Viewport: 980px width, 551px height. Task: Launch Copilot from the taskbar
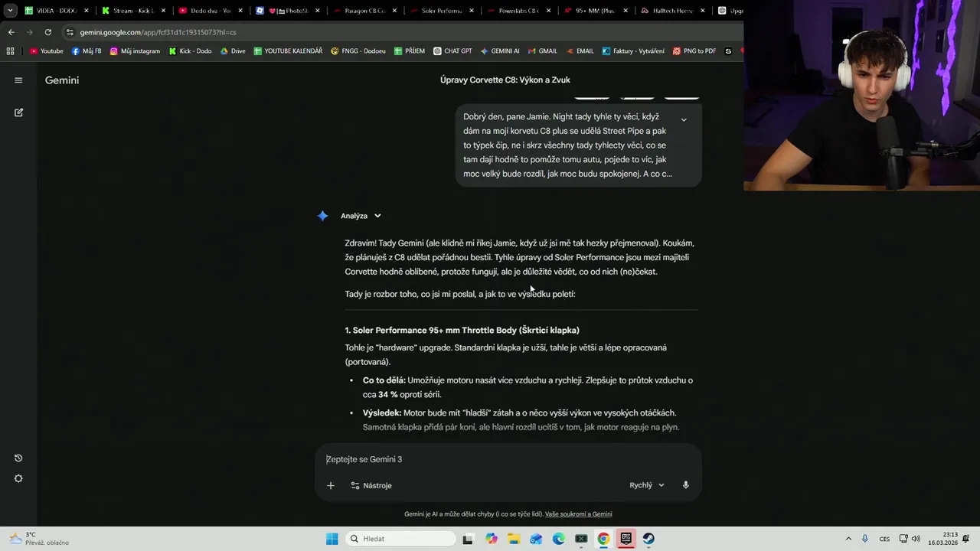point(492,539)
